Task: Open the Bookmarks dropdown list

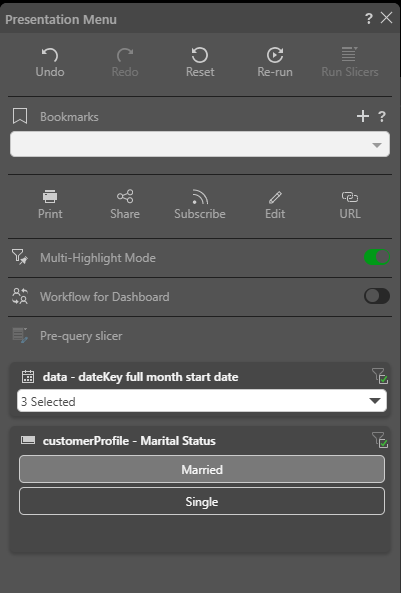Action: pyautogui.click(x=200, y=144)
